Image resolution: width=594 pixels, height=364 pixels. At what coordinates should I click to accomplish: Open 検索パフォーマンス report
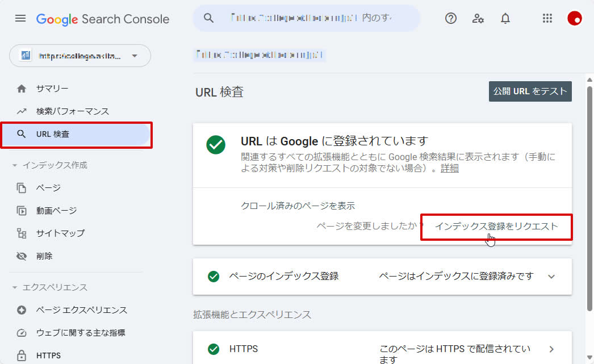[x=72, y=111]
